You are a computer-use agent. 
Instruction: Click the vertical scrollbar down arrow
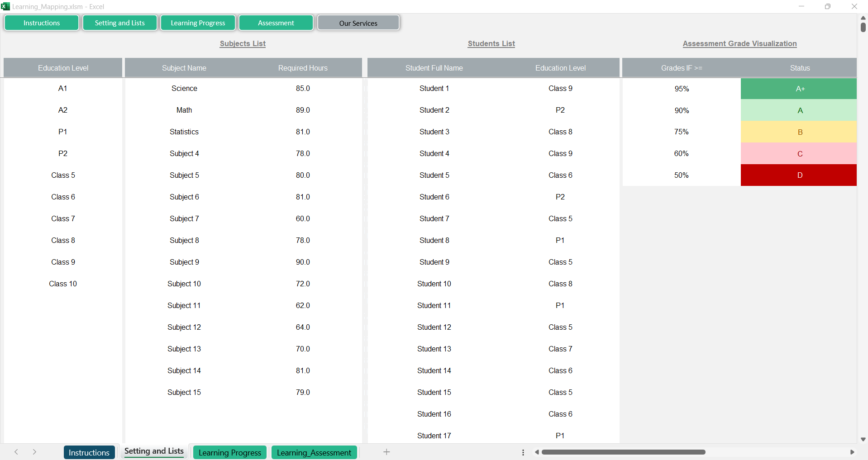click(x=863, y=439)
